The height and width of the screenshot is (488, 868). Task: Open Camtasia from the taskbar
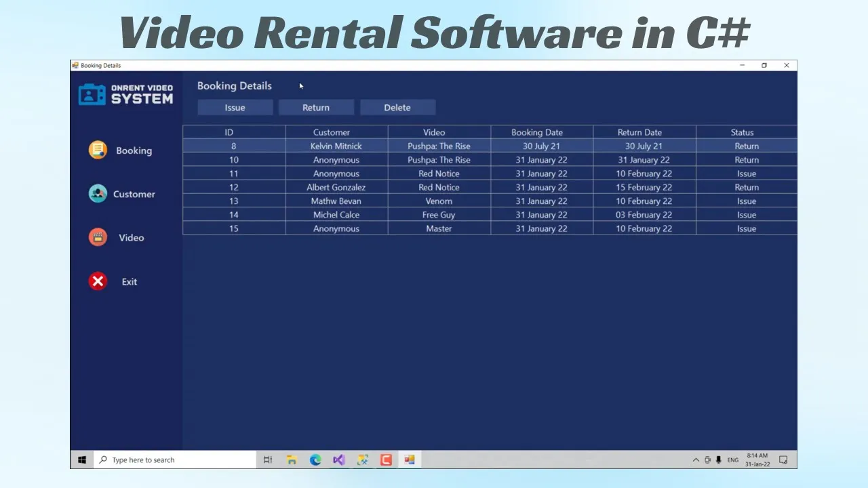386,460
